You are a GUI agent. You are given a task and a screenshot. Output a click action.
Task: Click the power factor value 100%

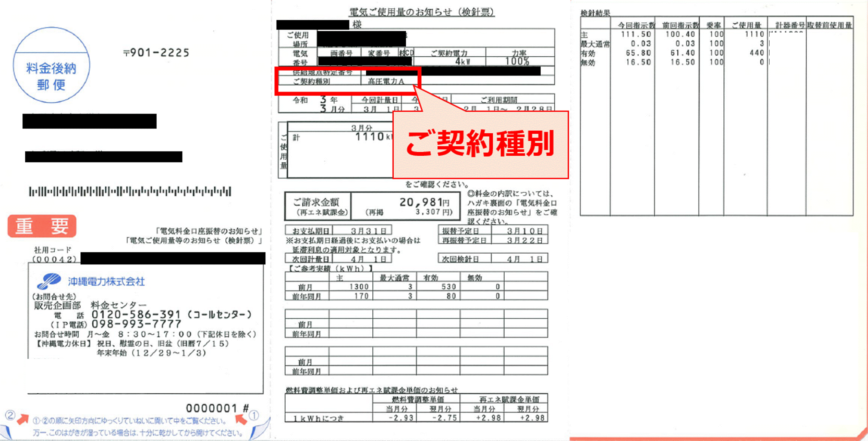click(x=517, y=61)
